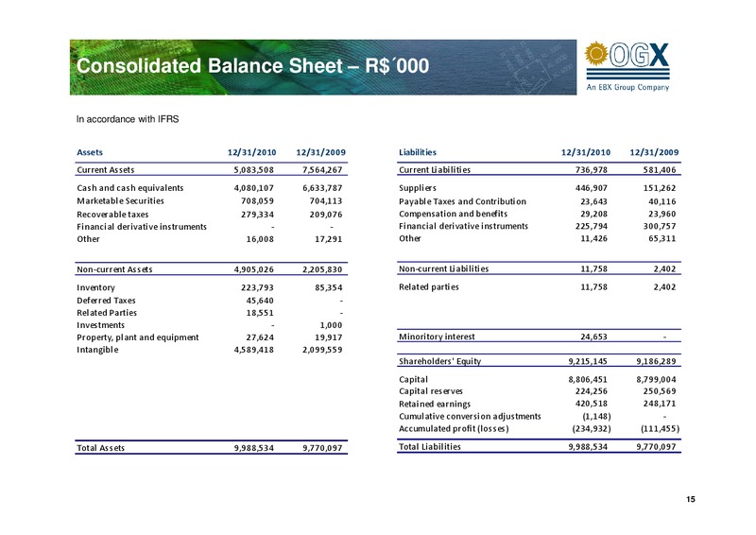Click the liabilities 'Related parties' label

(429, 287)
